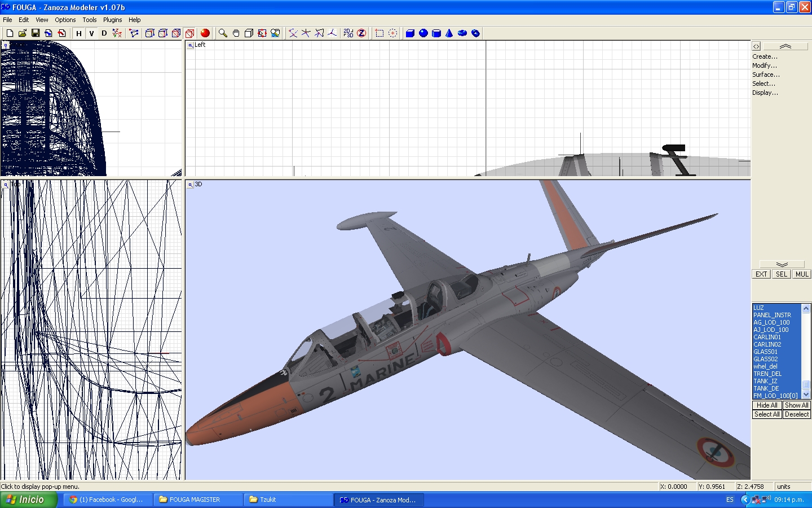Open the 3D viewport dropdown button
812x508 pixels.
coord(191,185)
